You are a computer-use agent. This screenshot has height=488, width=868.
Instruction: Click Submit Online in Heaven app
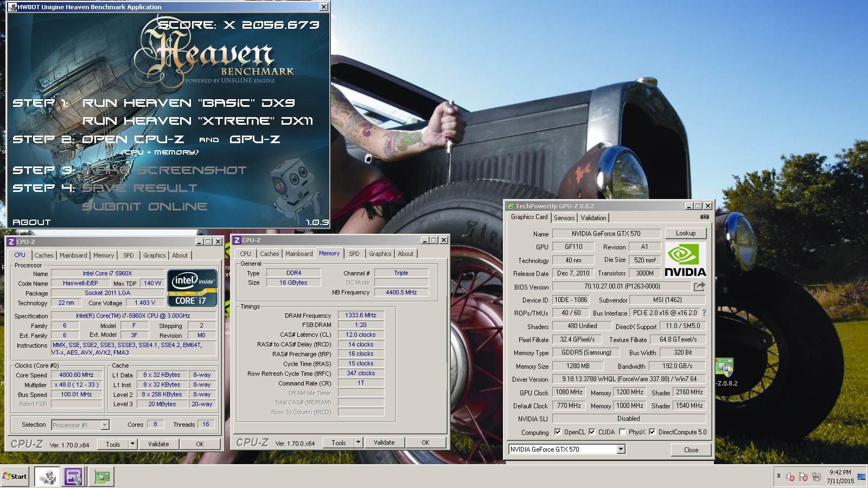click(x=145, y=207)
